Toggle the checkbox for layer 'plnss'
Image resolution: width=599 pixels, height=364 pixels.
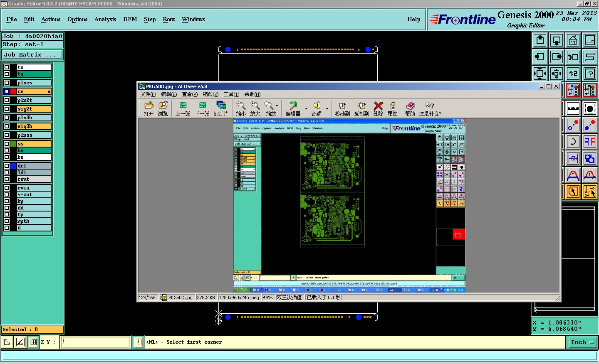coord(7,135)
